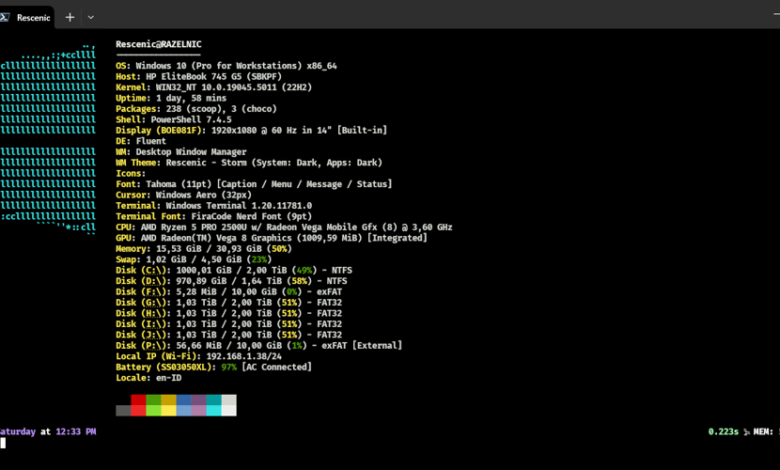The image size is (780, 470).
Task: Select the Rescenic terminal tab
Action: point(27,17)
